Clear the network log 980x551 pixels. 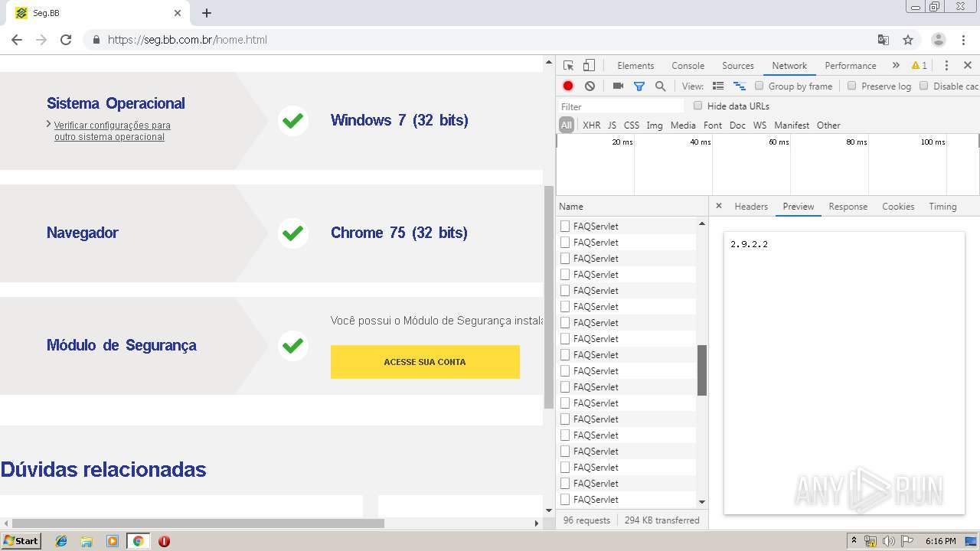tap(590, 86)
